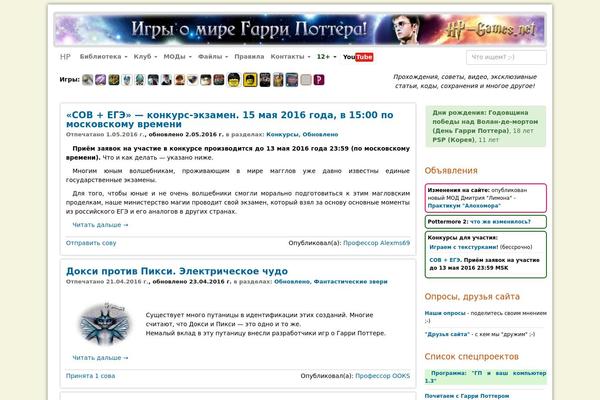Open the gray stone game icon
This screenshot has height=400, width=600.
click(x=88, y=80)
